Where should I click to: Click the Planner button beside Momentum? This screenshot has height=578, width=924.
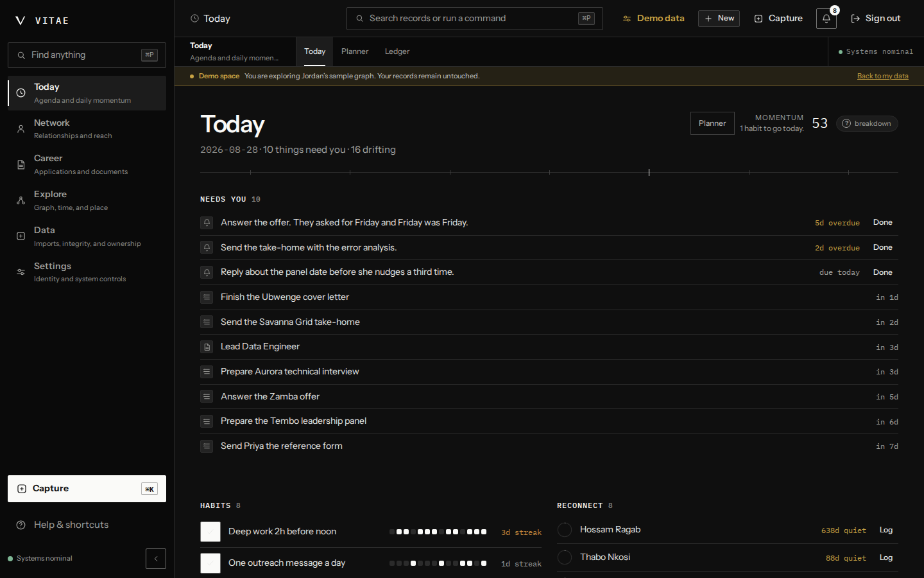click(712, 123)
